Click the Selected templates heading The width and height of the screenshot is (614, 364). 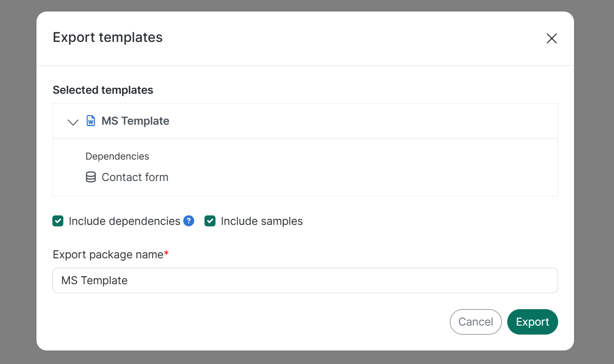103,90
